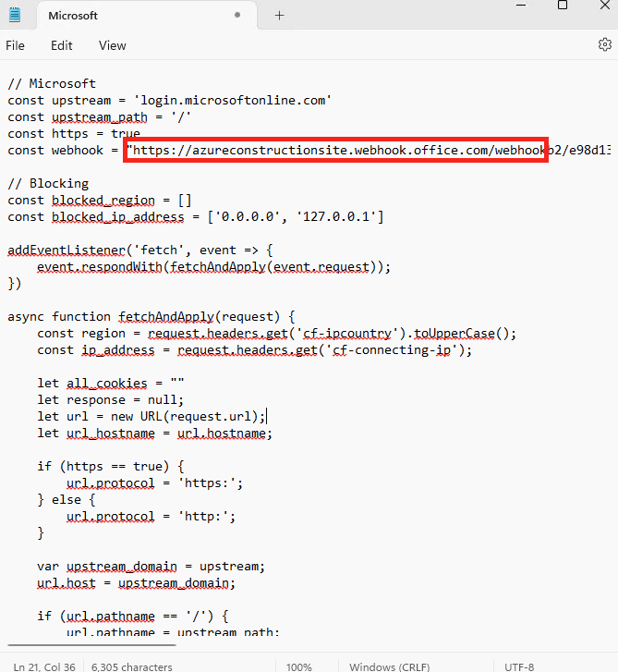618x672 pixels.
Task: Click the Notepad app icon in title bar
Action: coord(15,15)
